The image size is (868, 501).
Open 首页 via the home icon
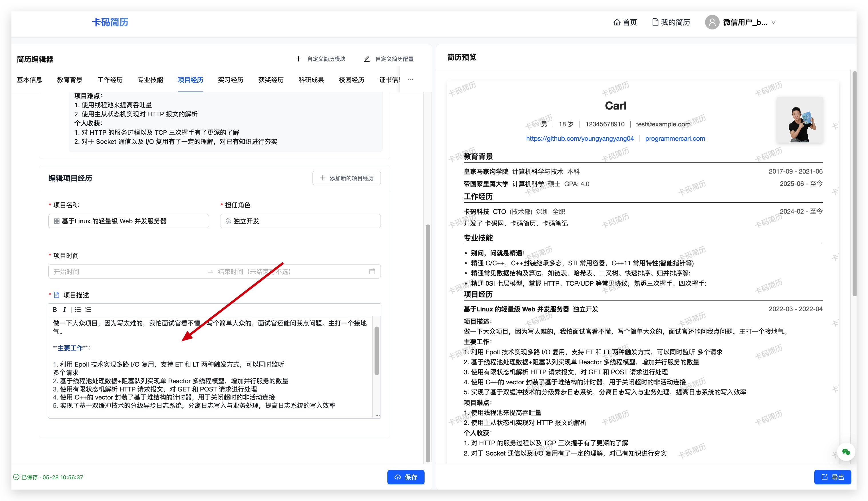click(x=617, y=22)
